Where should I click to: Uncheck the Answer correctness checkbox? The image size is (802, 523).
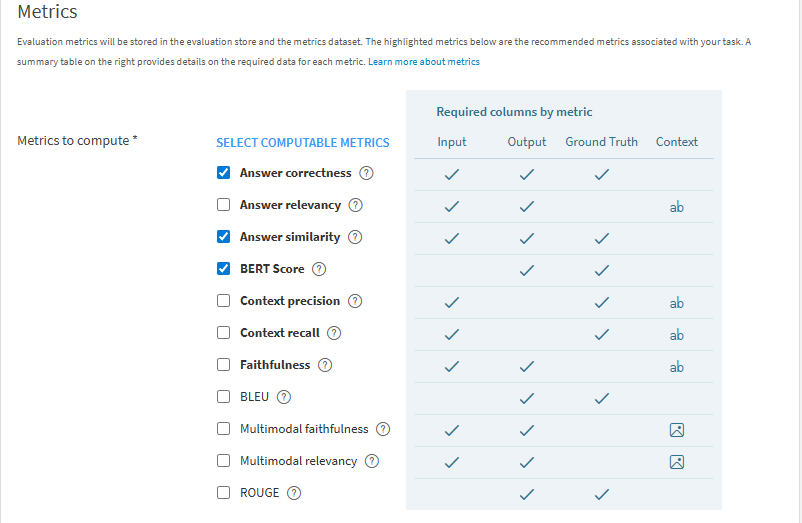pos(224,173)
